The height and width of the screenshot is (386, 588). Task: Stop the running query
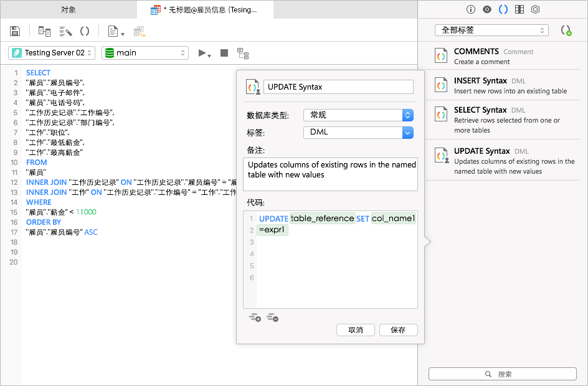pyautogui.click(x=224, y=53)
